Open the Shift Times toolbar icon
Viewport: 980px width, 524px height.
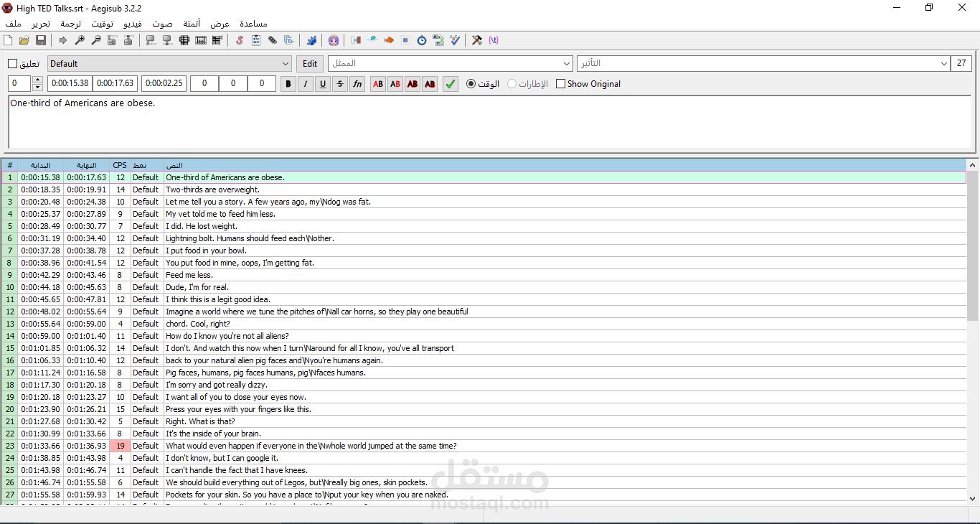click(x=356, y=40)
